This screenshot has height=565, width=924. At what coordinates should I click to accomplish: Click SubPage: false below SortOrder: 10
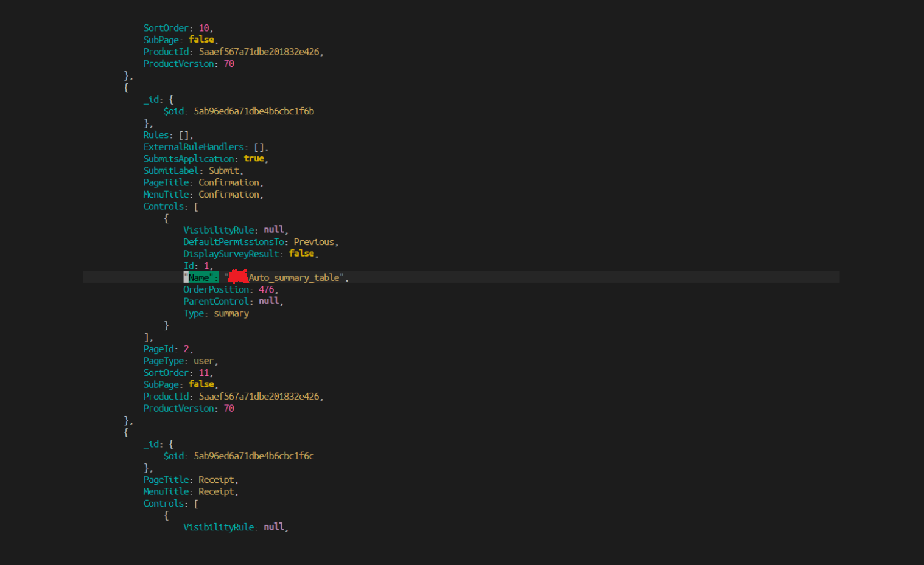[x=181, y=40]
